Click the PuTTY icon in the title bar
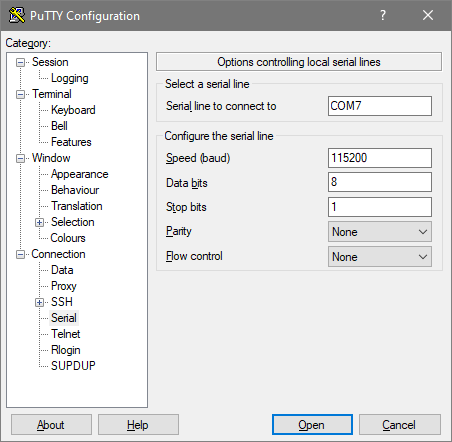Screen dimensions: 452x442 click(x=17, y=15)
